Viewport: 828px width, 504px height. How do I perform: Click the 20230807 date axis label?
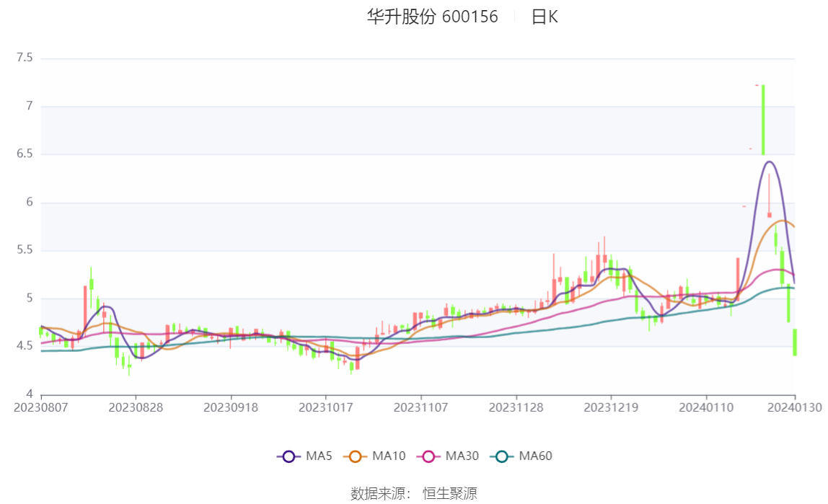(x=40, y=407)
